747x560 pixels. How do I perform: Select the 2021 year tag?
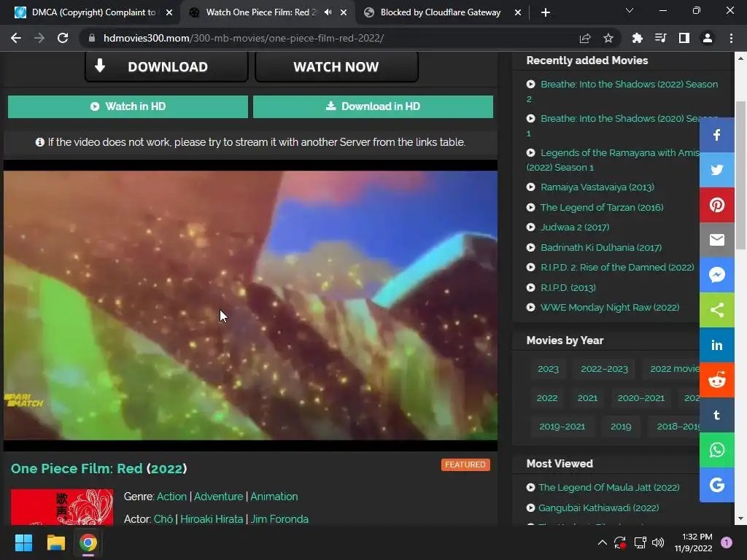587,397
